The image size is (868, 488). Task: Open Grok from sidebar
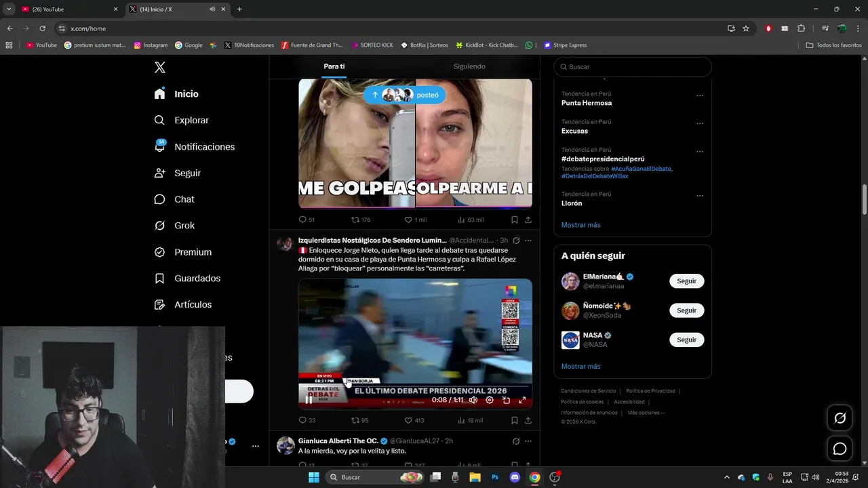tap(174, 226)
